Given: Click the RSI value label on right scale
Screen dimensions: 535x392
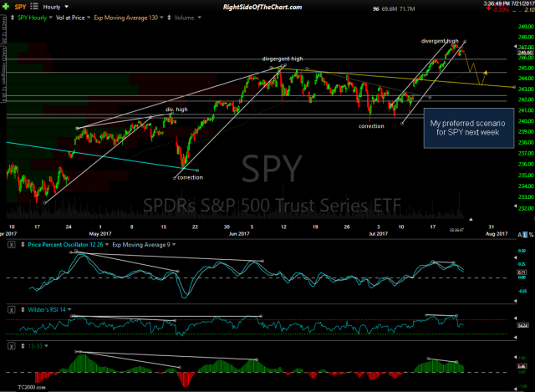Looking at the screenshot, I should click(x=522, y=325).
